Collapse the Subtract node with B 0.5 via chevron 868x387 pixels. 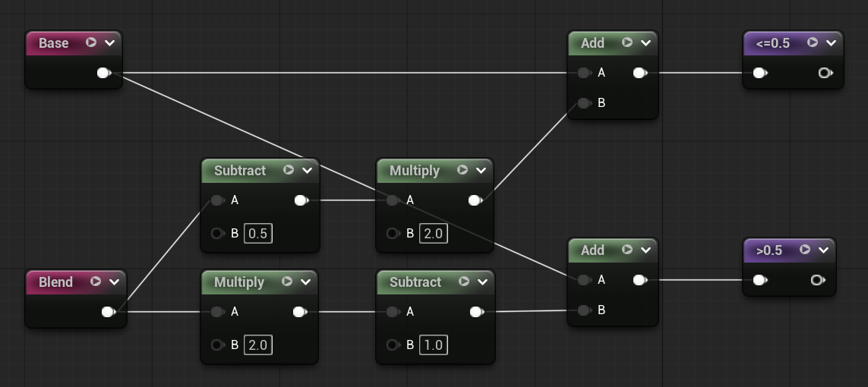point(308,171)
